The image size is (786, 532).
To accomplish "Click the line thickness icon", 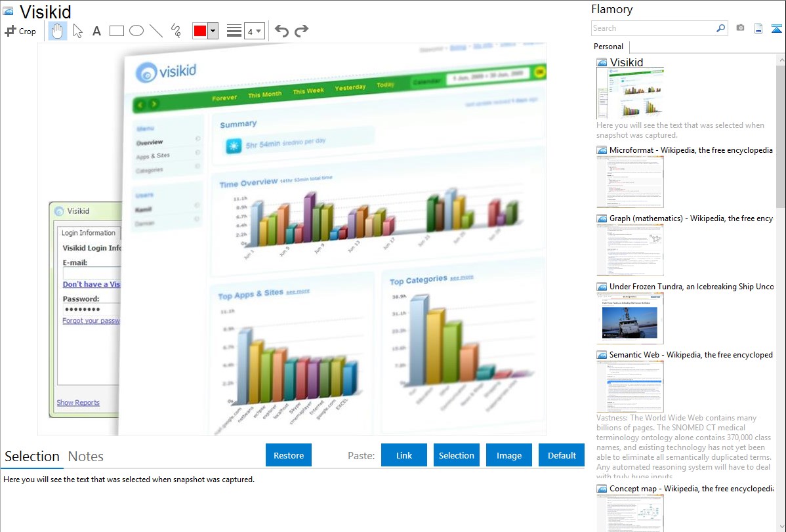I will pos(234,31).
